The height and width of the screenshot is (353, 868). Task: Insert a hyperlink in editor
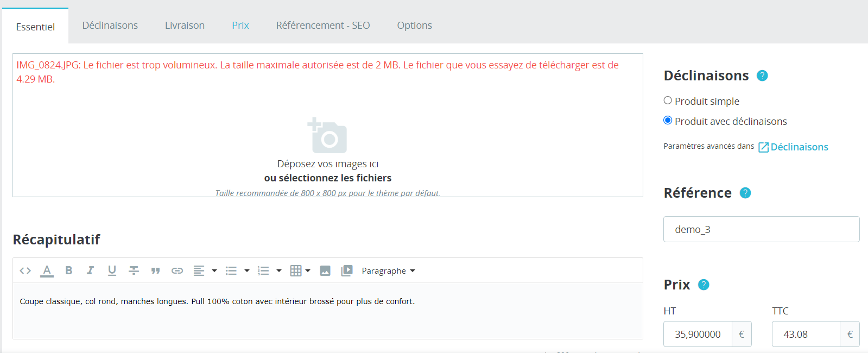pyautogui.click(x=177, y=270)
